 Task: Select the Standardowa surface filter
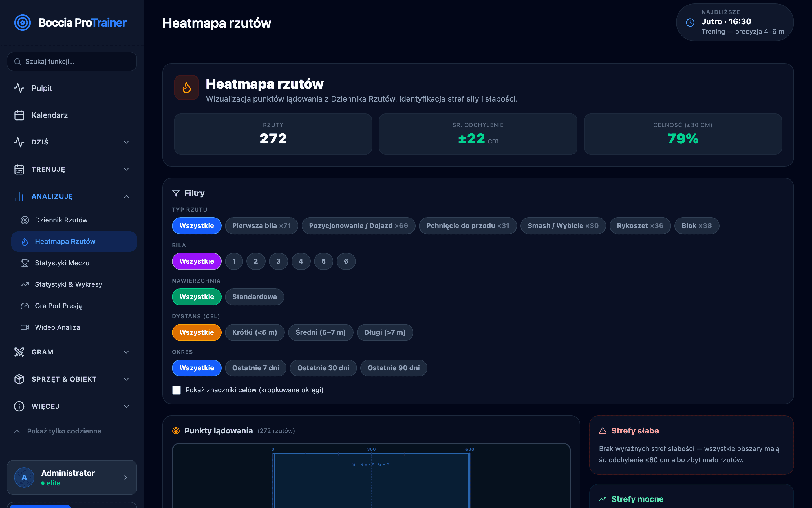tap(254, 297)
